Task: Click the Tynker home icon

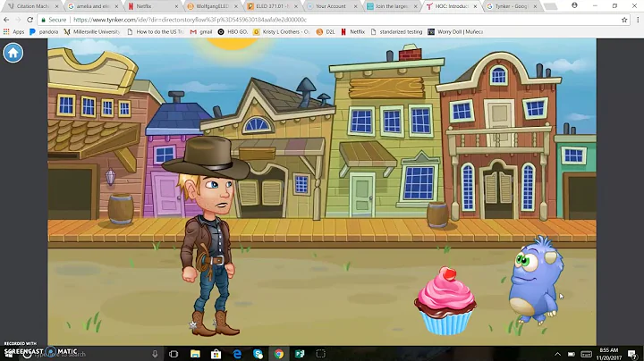Action: pyautogui.click(x=13, y=53)
